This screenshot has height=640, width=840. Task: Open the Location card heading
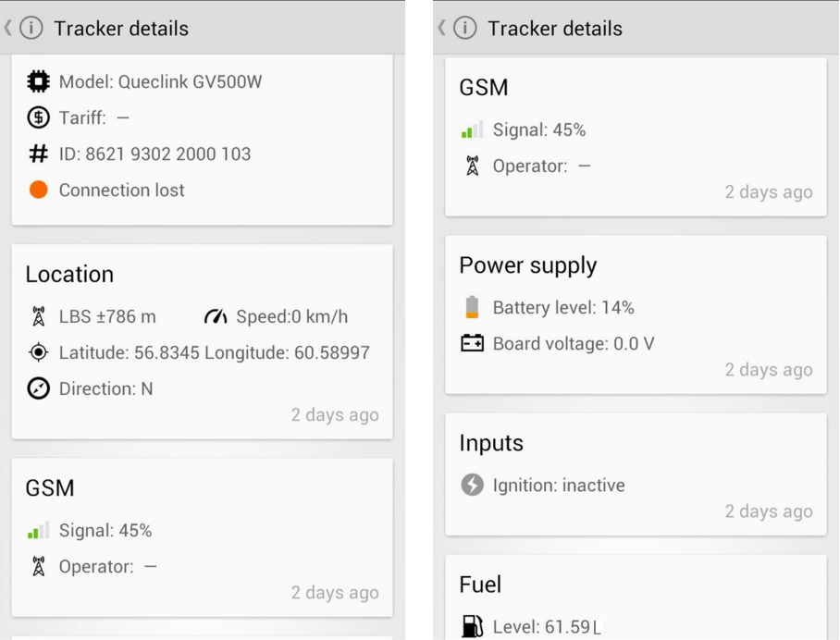pyautogui.click(x=69, y=274)
